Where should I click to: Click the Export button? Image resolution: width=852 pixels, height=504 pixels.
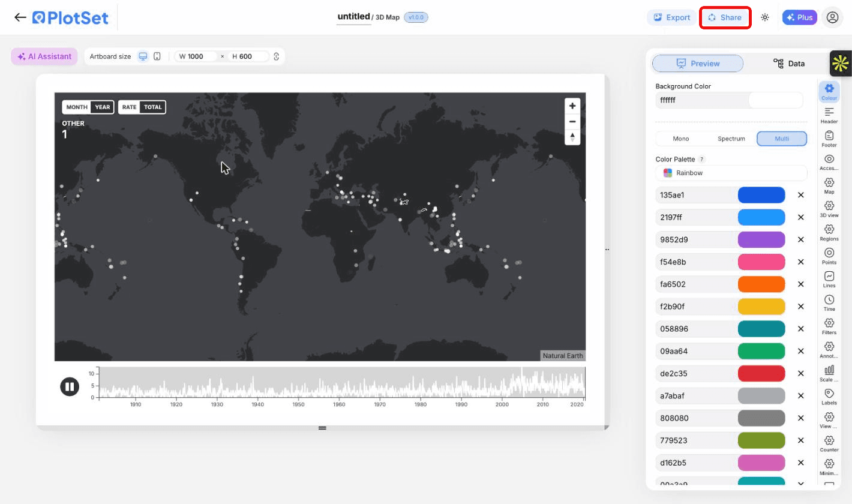pos(672,17)
